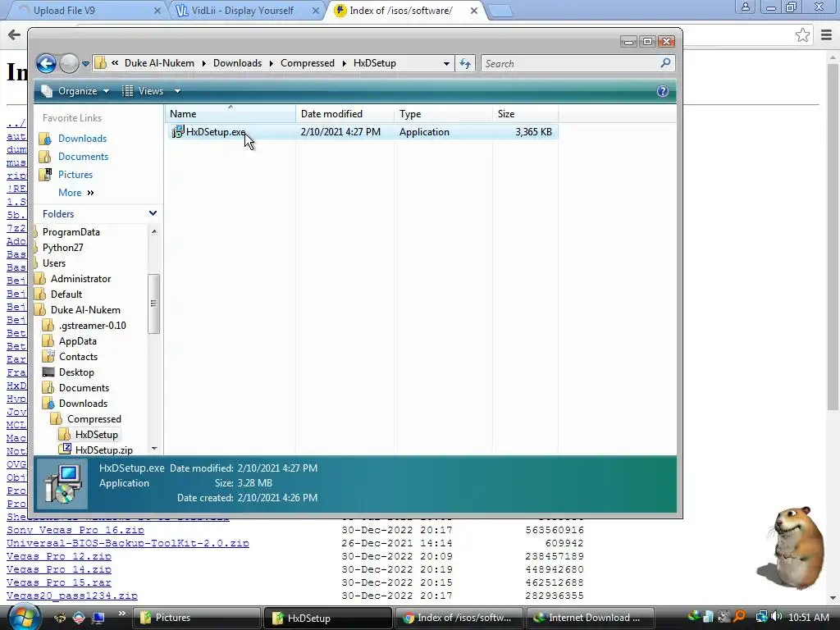
Task: Click the blue Help question mark icon
Action: [x=663, y=91]
